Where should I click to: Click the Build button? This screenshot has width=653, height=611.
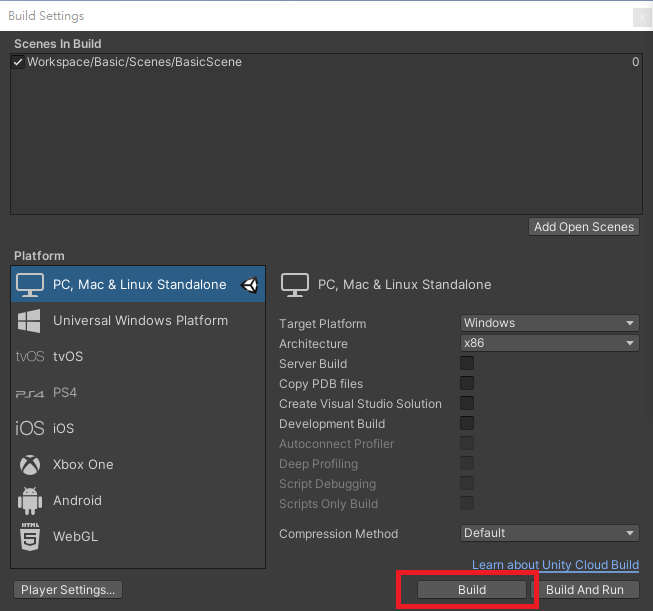click(x=472, y=590)
